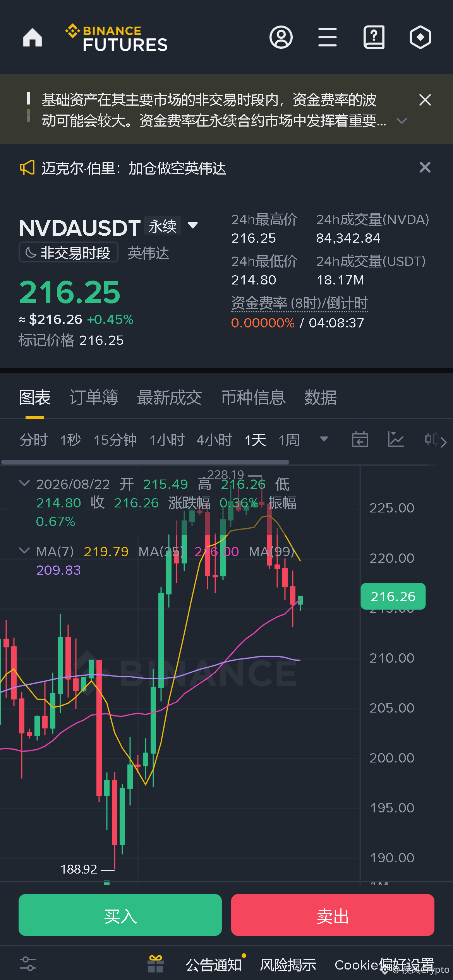The image size is (453, 980).
Task: Click the 200.00 price axis label
Action: pos(392,757)
